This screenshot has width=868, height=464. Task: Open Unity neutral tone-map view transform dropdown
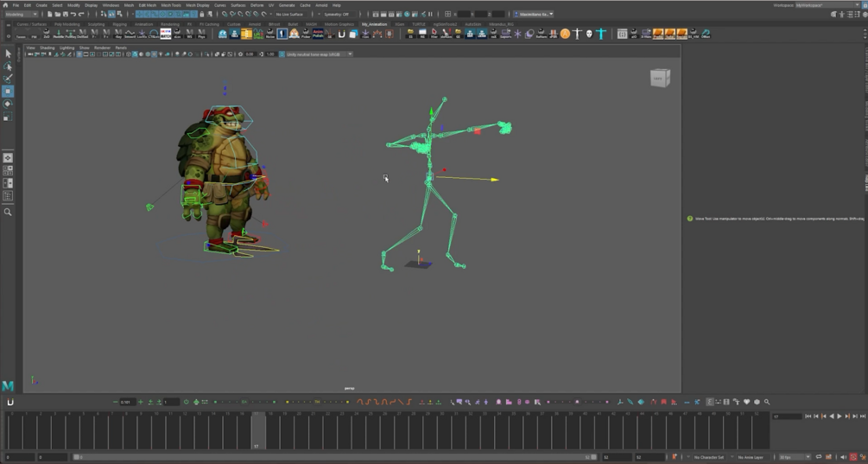[320, 54]
